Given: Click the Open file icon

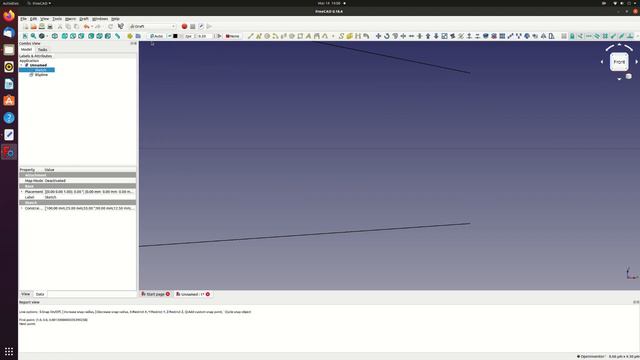Looking at the screenshot, I should [x=33, y=27].
